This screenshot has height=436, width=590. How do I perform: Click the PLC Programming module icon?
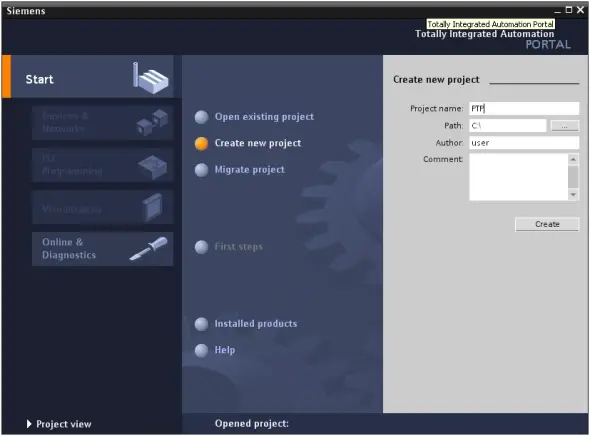point(152,166)
